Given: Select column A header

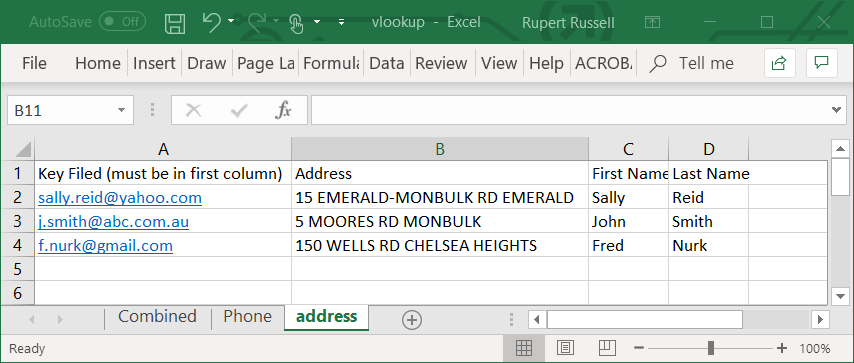Looking at the screenshot, I should point(163,149).
